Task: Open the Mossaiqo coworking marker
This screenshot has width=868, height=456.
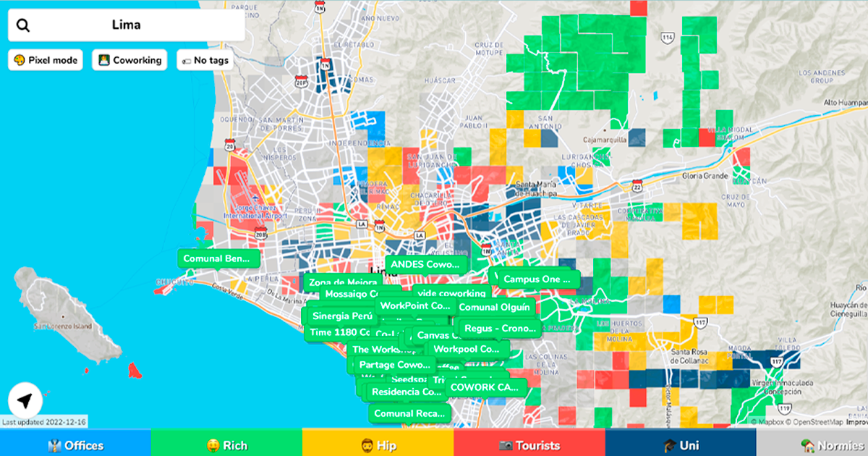Action: 353,295
